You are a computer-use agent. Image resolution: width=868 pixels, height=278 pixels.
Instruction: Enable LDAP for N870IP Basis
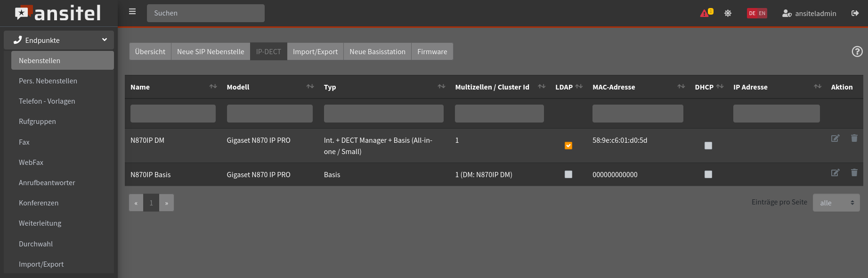pos(568,174)
